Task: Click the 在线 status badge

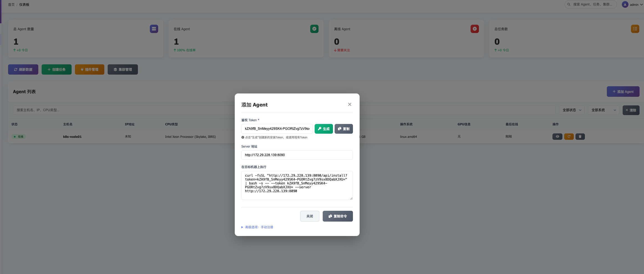Action: pos(19,136)
